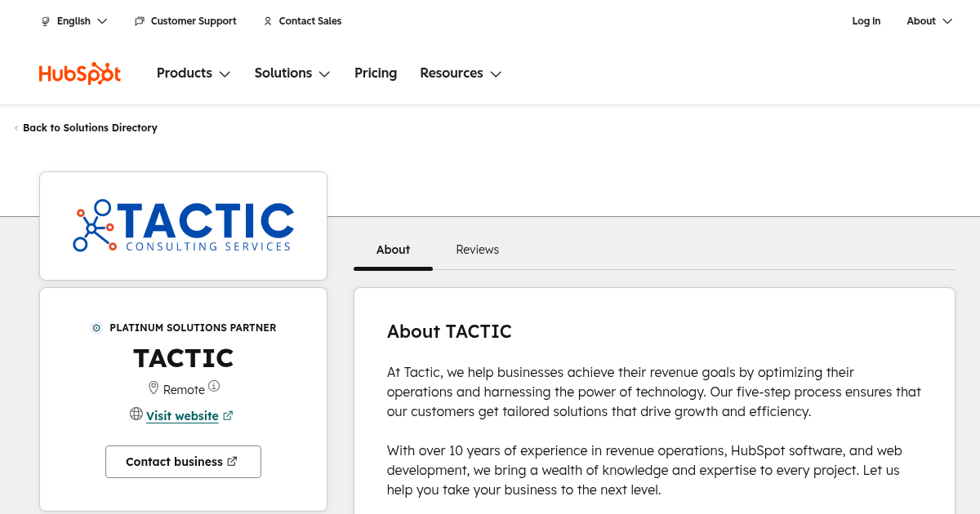Click the Remote location text
The width and height of the screenshot is (980, 514).
click(x=184, y=390)
